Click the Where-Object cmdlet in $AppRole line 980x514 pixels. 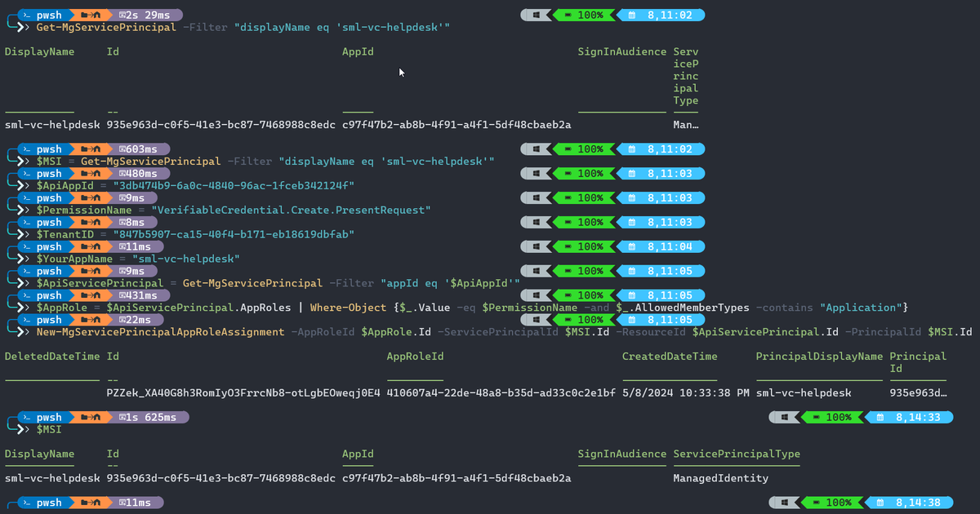point(346,308)
